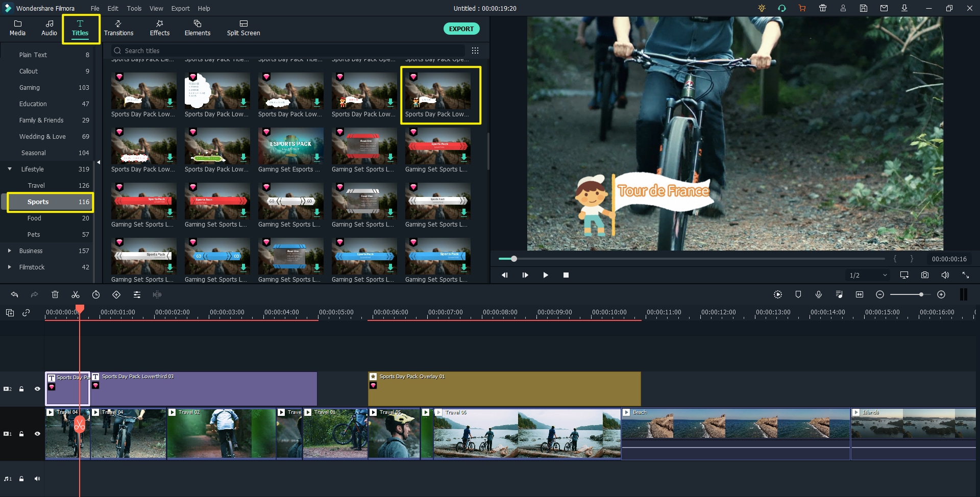Screen dimensions: 980x497
Task: Click the undo arrow icon
Action: (x=14, y=294)
